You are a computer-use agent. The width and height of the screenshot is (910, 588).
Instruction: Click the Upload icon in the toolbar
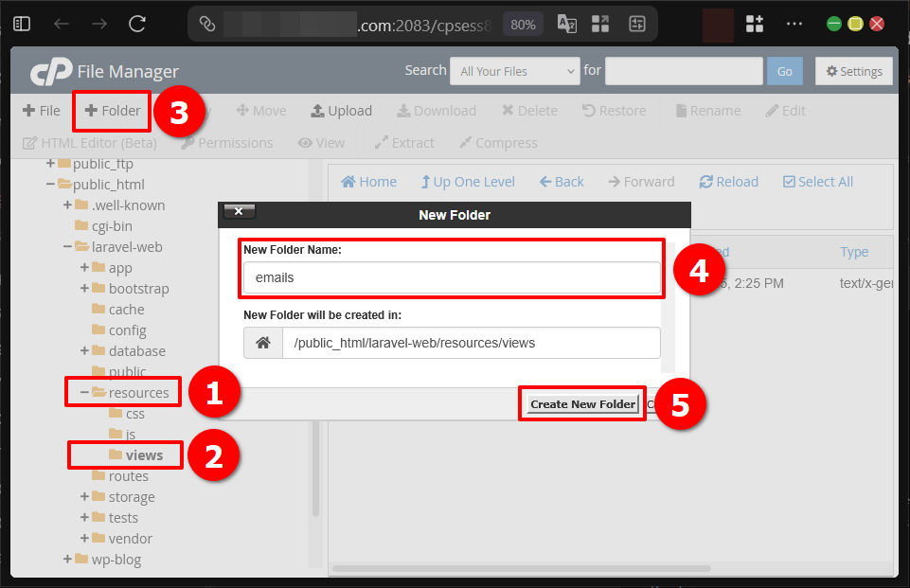point(341,110)
